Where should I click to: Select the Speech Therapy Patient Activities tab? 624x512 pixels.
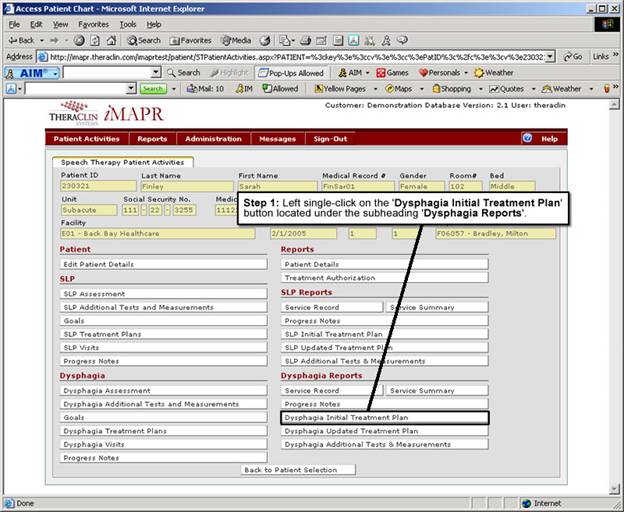(122, 162)
